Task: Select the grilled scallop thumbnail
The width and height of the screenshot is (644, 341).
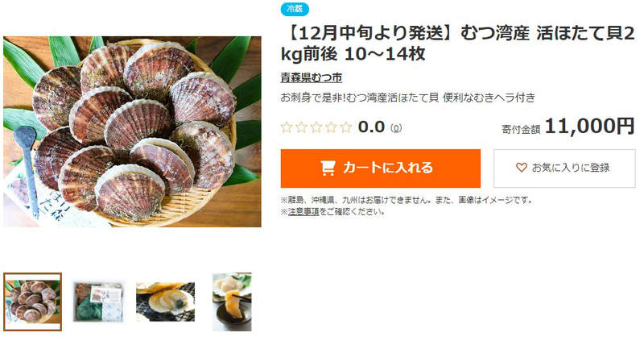Action: tap(166, 301)
